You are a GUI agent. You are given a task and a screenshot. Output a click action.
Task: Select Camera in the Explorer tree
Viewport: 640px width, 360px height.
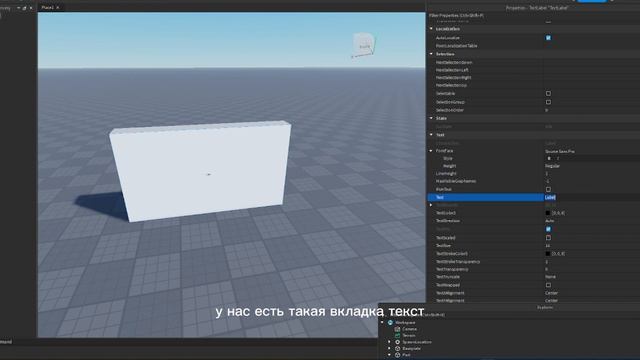409,329
